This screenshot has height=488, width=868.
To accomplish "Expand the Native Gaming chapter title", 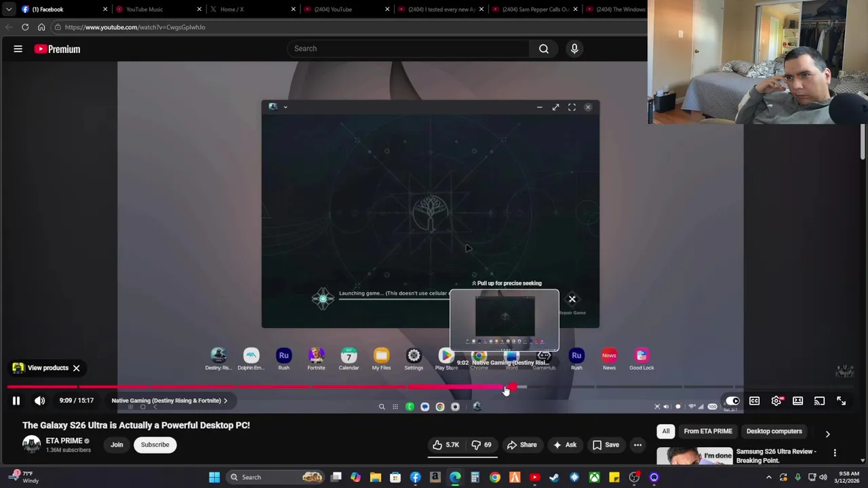I will [x=170, y=401].
